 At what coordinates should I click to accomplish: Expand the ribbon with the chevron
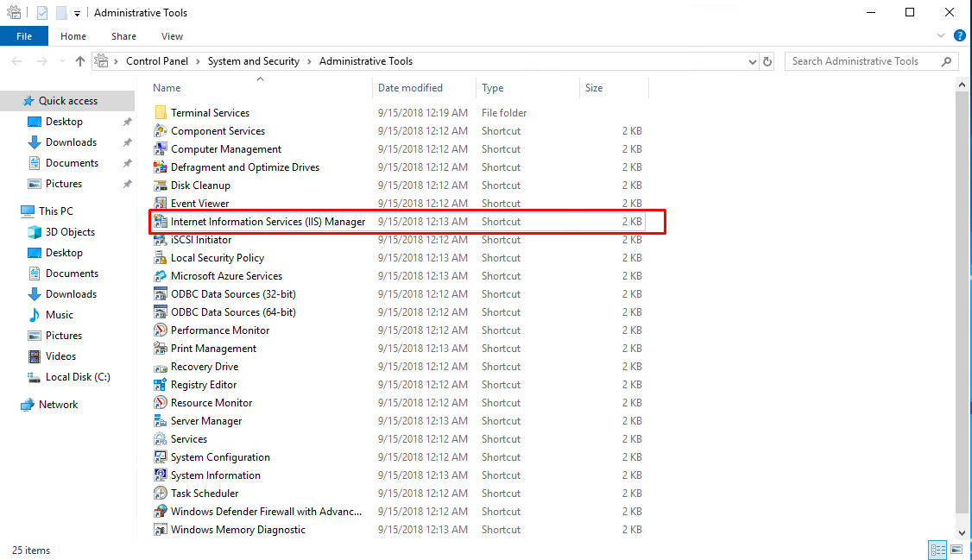pyautogui.click(x=941, y=36)
